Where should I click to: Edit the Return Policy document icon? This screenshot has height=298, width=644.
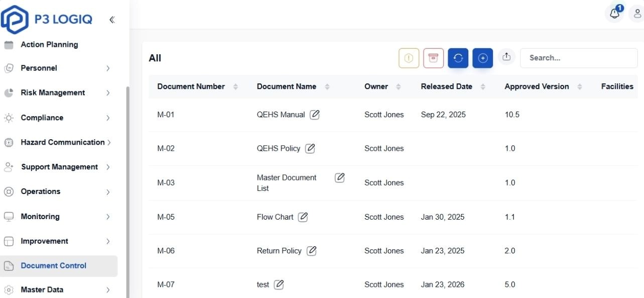[x=311, y=251]
